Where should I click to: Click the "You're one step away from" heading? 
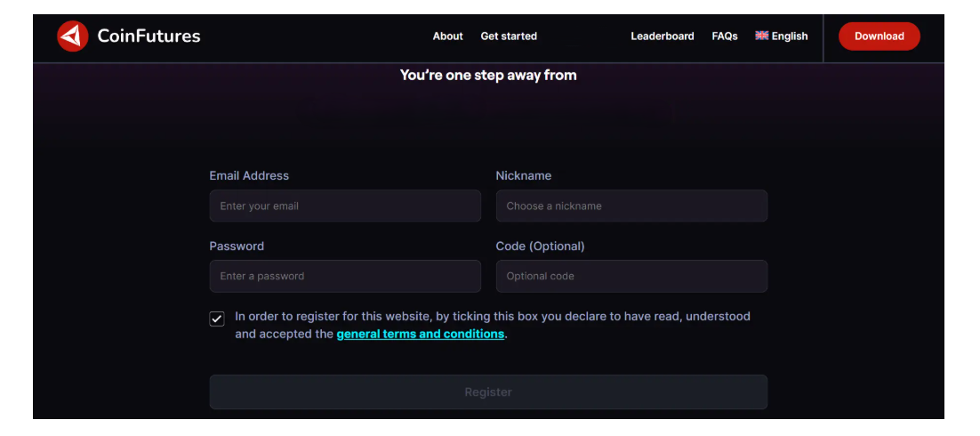click(488, 76)
